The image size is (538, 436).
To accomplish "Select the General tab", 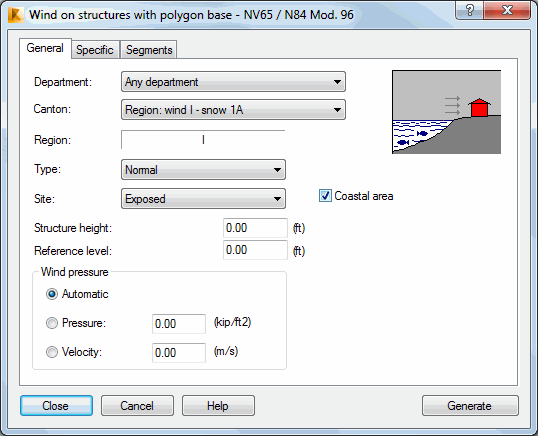I will point(45,48).
